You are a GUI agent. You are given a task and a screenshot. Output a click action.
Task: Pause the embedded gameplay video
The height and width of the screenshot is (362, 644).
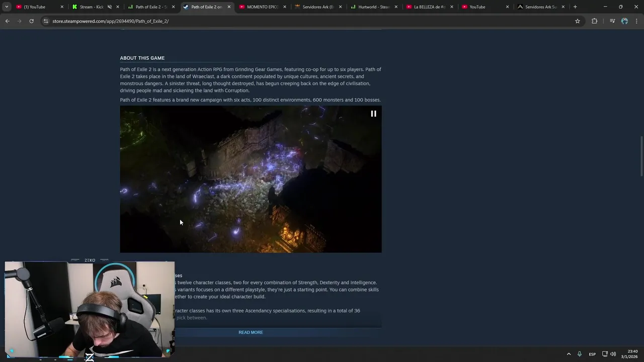pos(373,114)
